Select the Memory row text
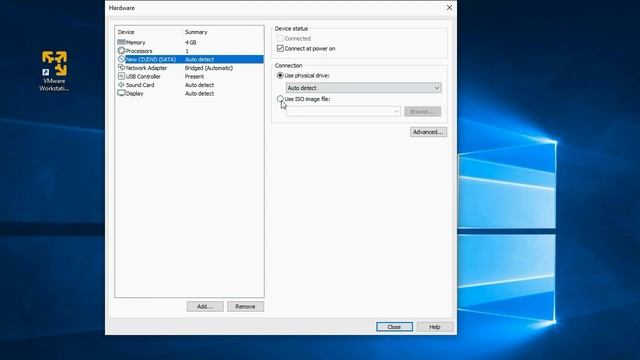Image resolution: width=640 pixels, height=360 pixels. [136, 42]
